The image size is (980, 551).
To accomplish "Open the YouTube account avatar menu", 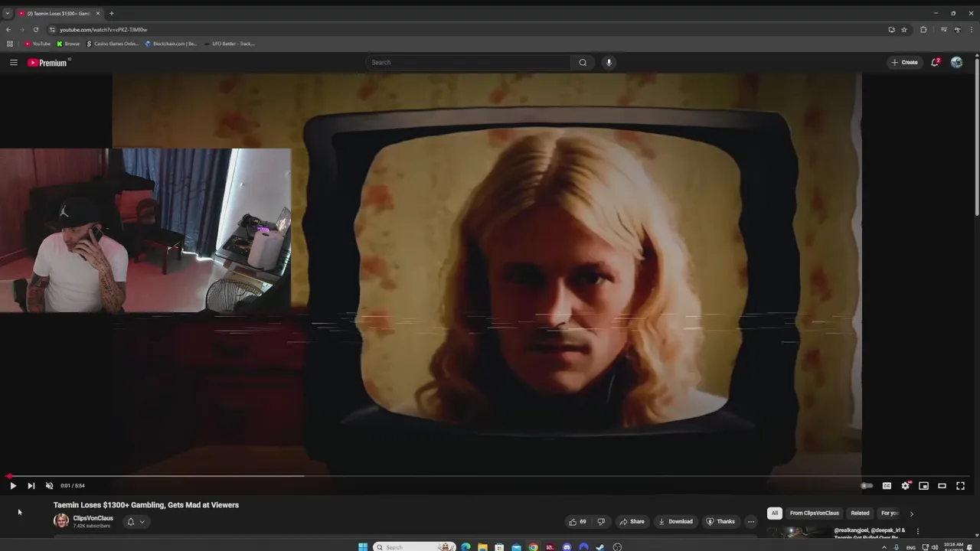I will (956, 62).
